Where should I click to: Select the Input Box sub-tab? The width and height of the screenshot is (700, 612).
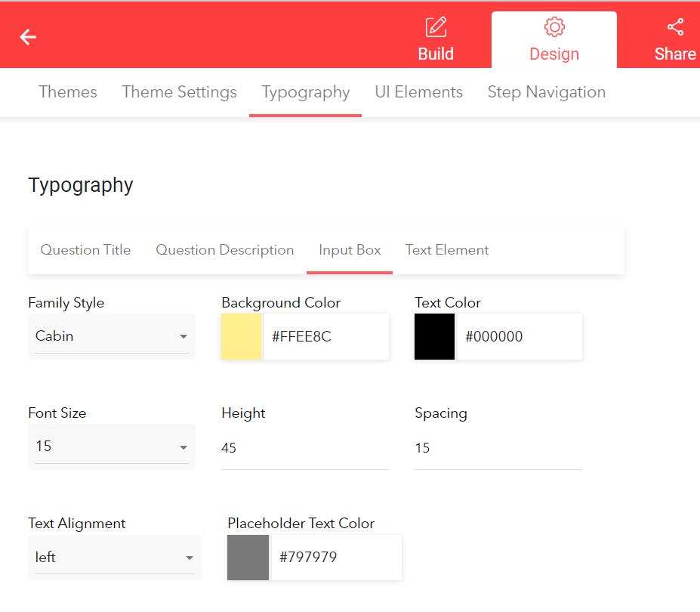point(350,250)
